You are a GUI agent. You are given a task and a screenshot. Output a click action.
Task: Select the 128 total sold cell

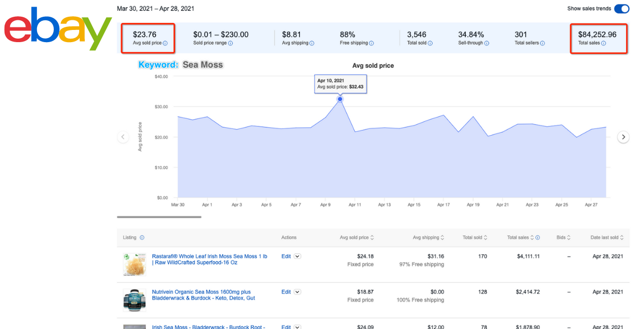click(483, 292)
